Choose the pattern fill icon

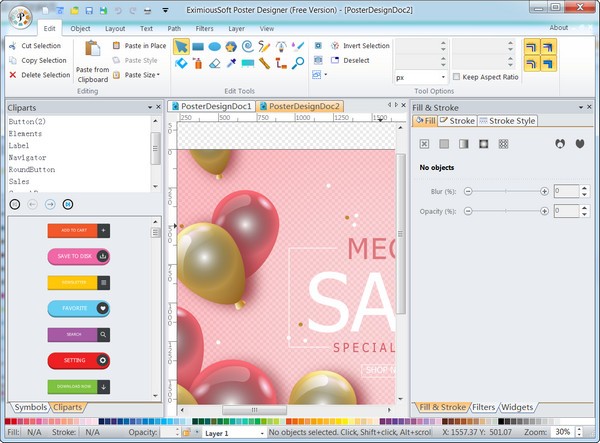[503, 144]
